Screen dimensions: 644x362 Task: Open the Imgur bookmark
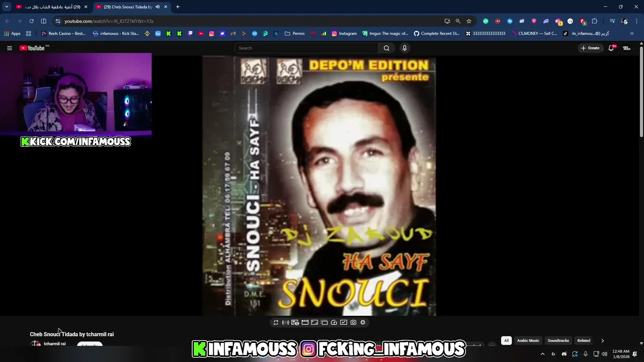coord(385,34)
